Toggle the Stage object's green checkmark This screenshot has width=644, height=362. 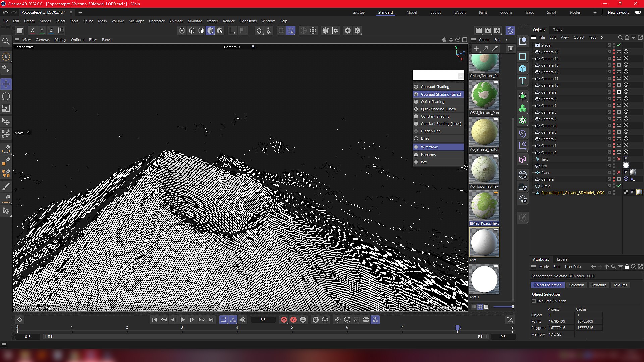coord(619,45)
